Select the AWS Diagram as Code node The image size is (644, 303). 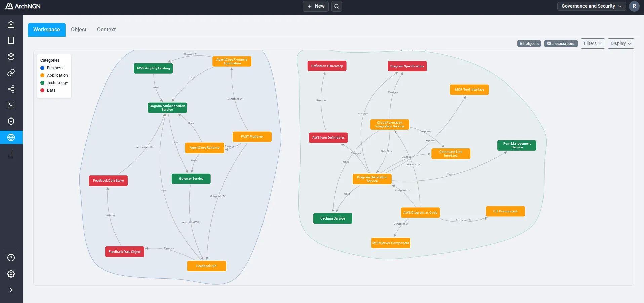pos(420,213)
